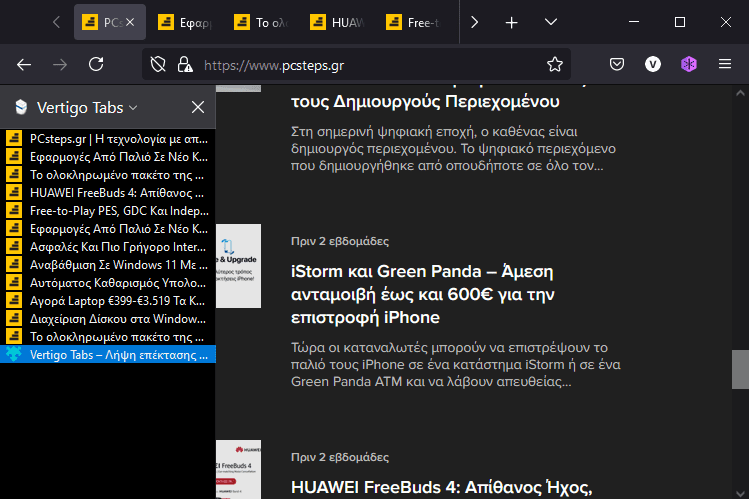
Task: Click the scrollbar up arrow
Action: tap(740, 93)
